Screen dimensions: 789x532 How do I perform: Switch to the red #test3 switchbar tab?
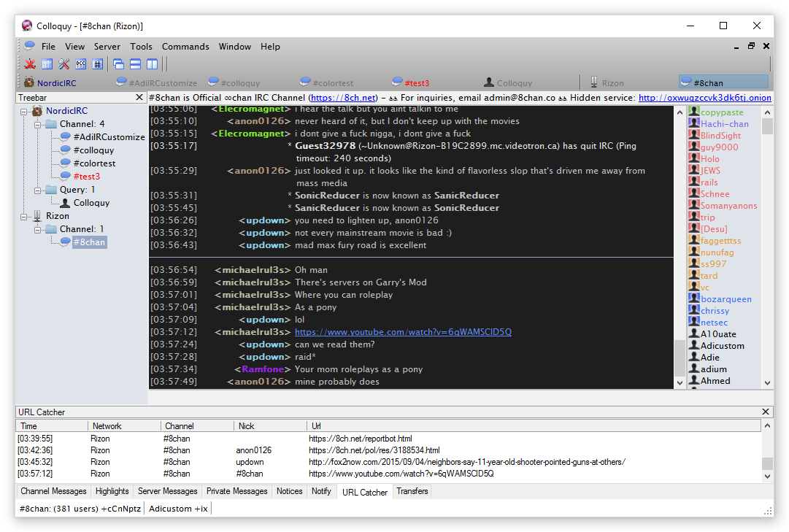coord(434,82)
